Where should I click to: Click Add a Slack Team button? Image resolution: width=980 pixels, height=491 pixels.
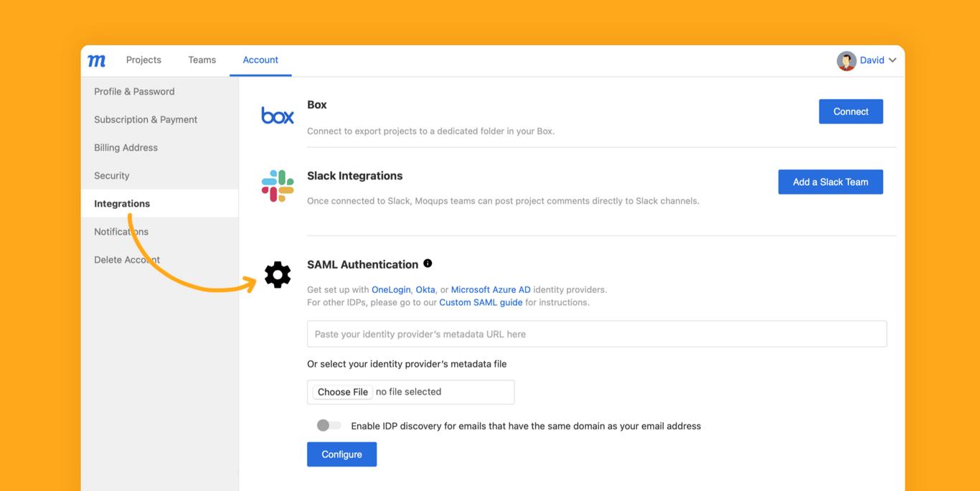[x=830, y=182]
